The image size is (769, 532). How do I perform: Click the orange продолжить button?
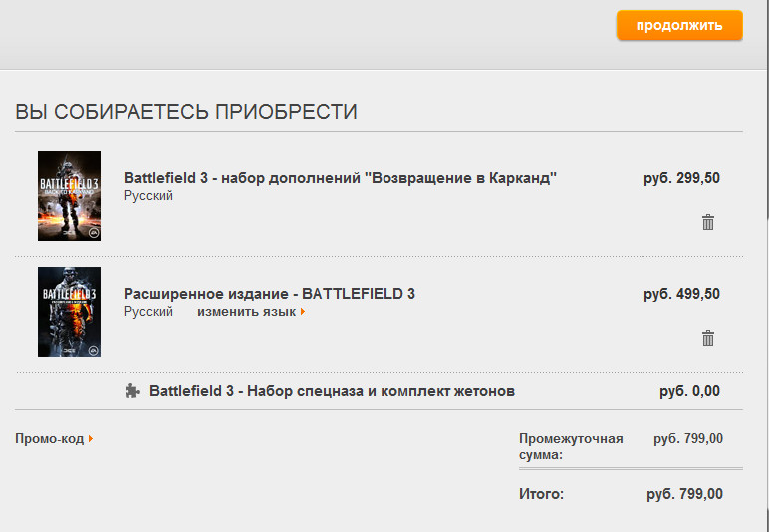click(x=679, y=25)
